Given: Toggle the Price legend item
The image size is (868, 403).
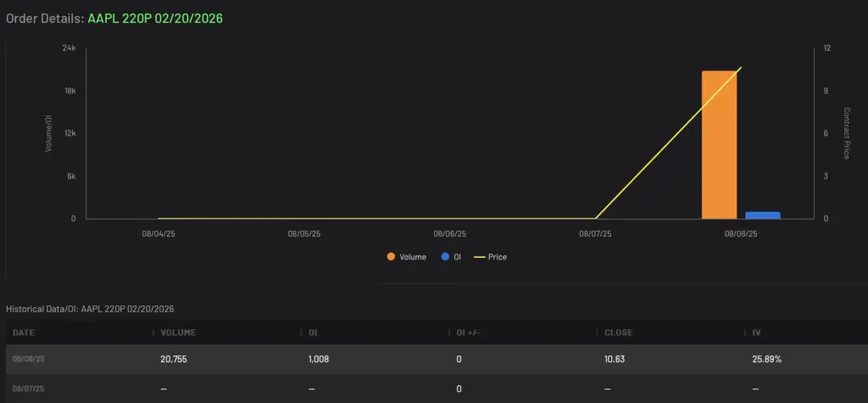Looking at the screenshot, I should (x=490, y=257).
